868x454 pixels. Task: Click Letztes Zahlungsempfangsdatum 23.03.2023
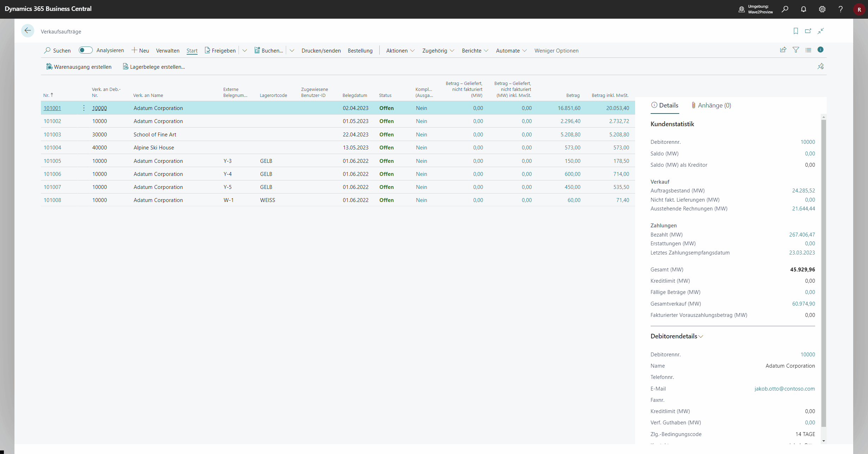coord(802,252)
